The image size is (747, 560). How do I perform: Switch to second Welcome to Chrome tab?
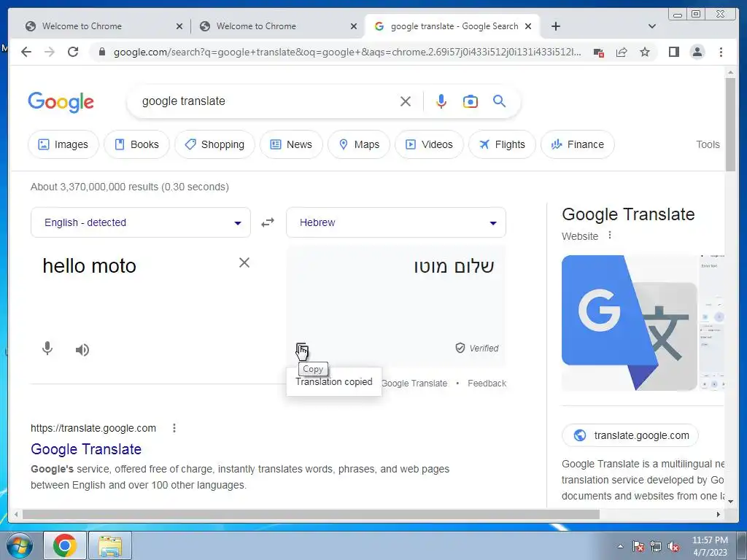(x=271, y=26)
